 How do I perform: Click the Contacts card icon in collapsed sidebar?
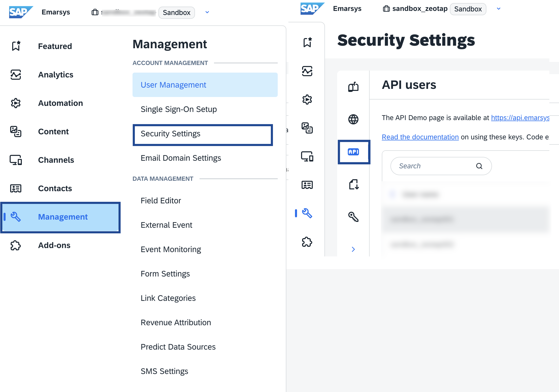pos(307,185)
